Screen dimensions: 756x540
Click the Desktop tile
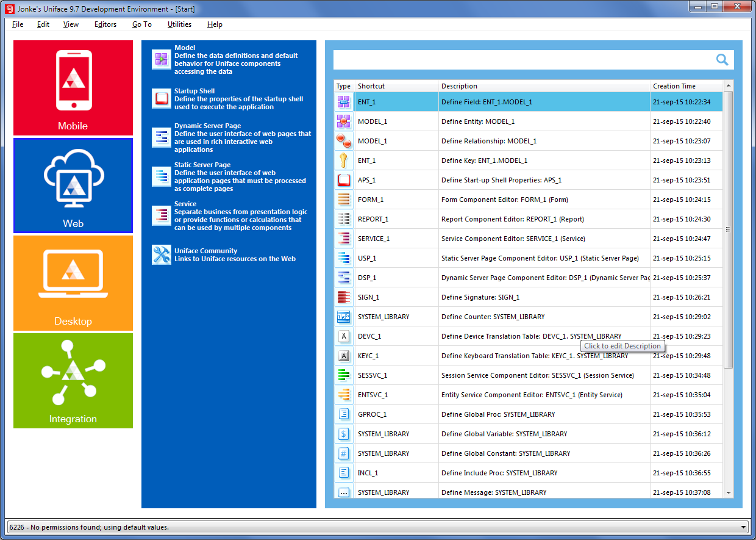(x=73, y=283)
